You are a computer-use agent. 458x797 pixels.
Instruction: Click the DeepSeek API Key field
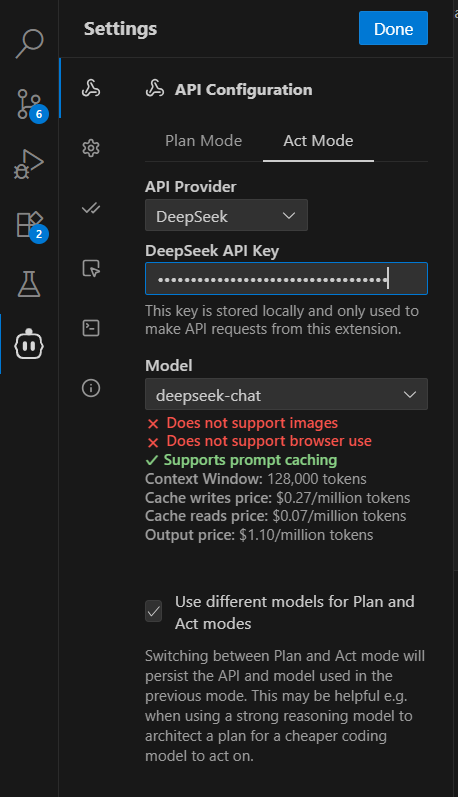[x=286, y=279]
